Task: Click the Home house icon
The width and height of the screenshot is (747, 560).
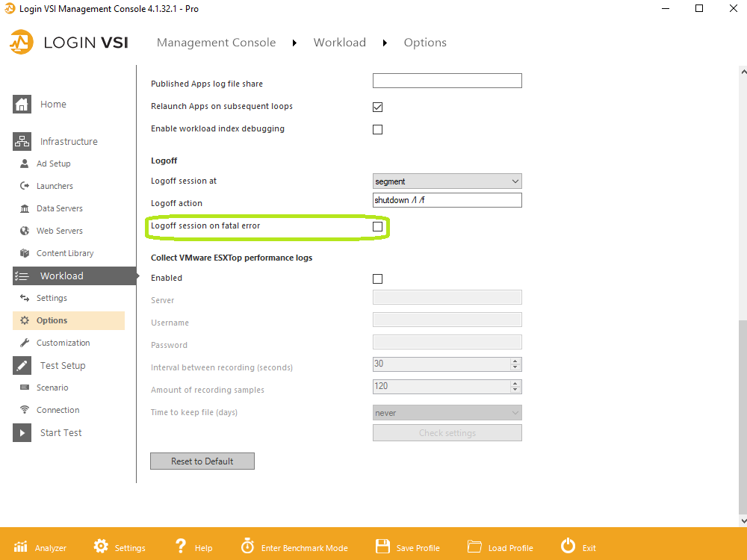Action: pos(22,105)
